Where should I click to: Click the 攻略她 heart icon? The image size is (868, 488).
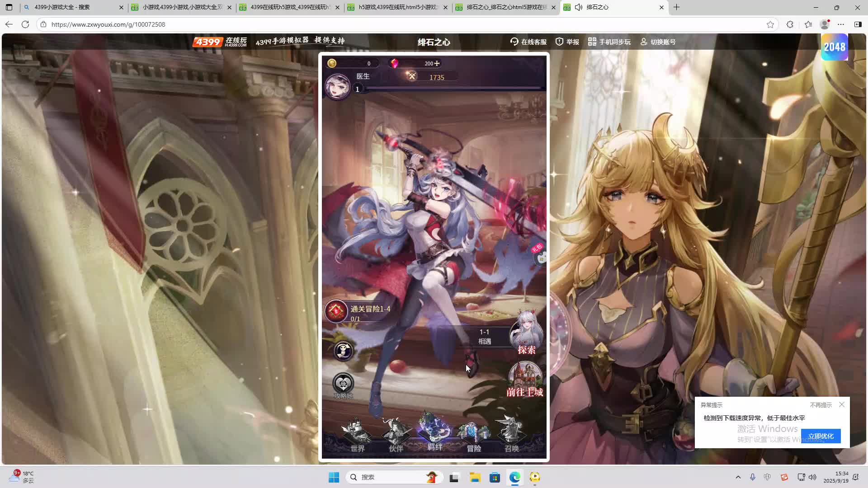(x=343, y=384)
